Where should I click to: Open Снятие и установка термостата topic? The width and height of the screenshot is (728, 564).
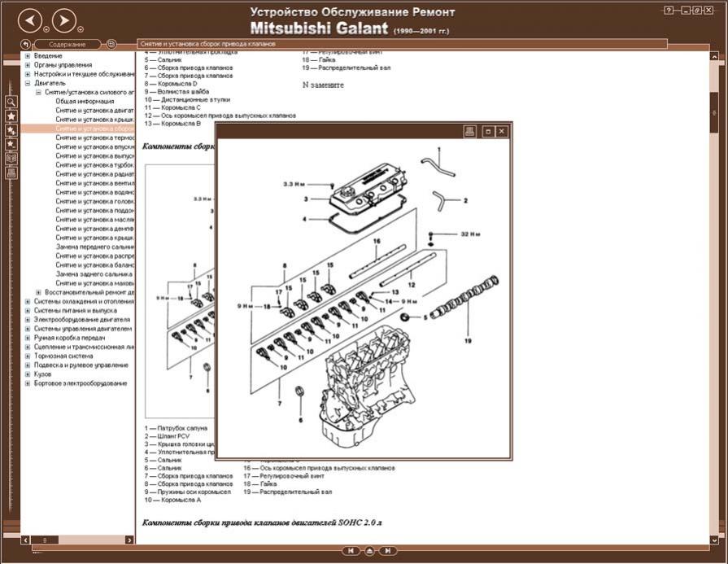94,138
